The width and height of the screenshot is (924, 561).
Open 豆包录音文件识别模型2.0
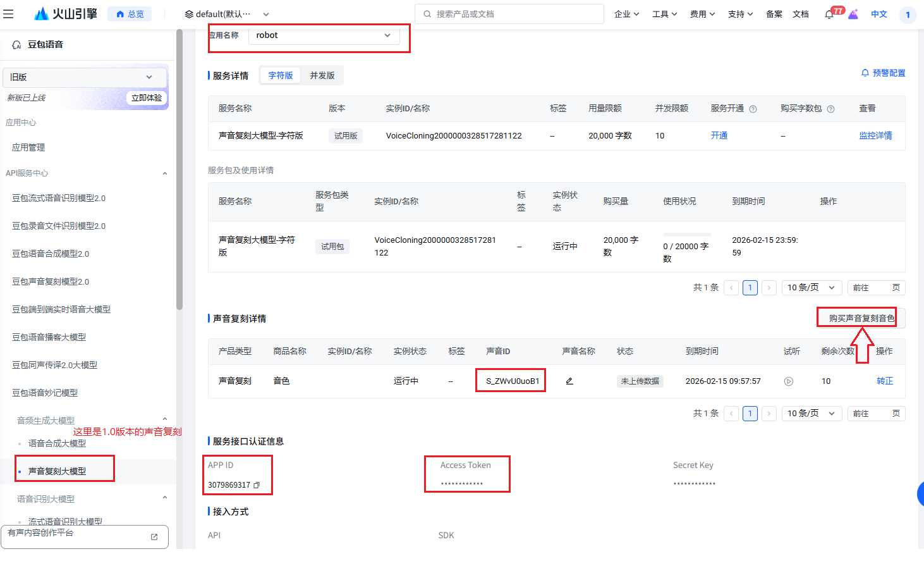click(59, 226)
